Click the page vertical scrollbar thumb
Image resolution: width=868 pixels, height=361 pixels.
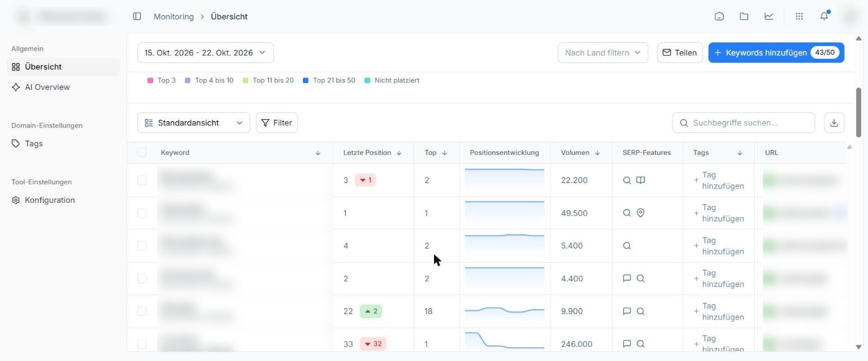(x=859, y=112)
